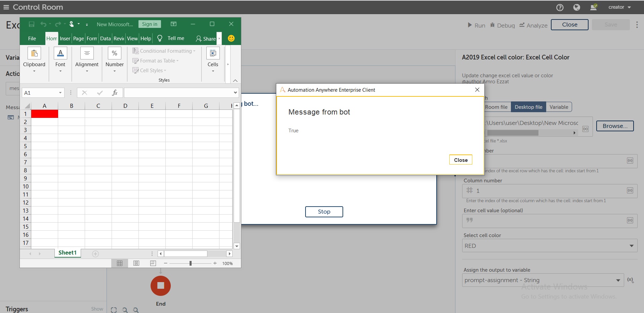Click the Cells ribbon icon
This screenshot has width=644, height=313.
[213, 54]
